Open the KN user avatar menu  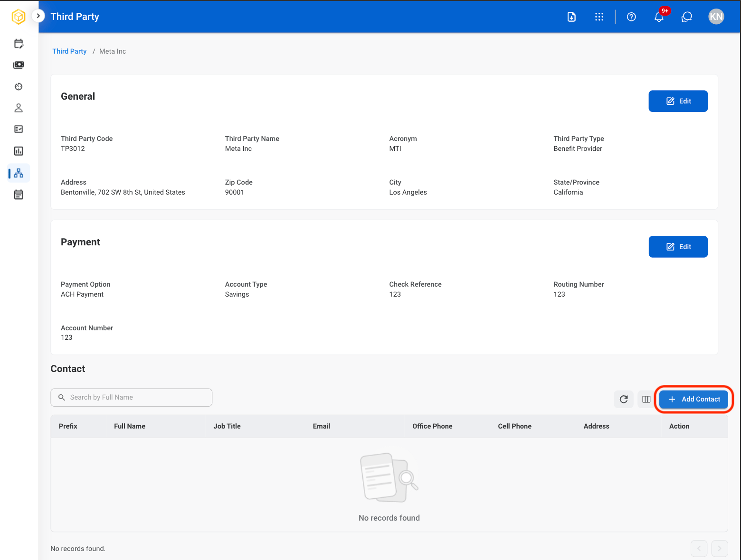coord(716,17)
